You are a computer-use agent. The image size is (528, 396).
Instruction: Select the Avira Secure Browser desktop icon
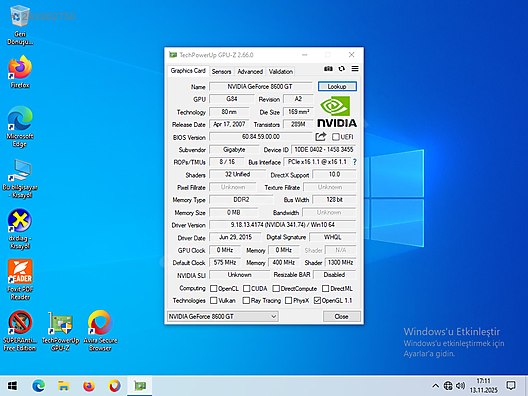coord(100,331)
